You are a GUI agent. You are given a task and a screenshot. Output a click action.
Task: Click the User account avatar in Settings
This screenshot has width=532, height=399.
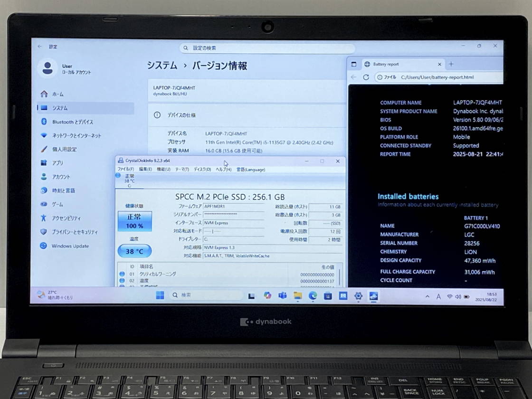(x=47, y=68)
